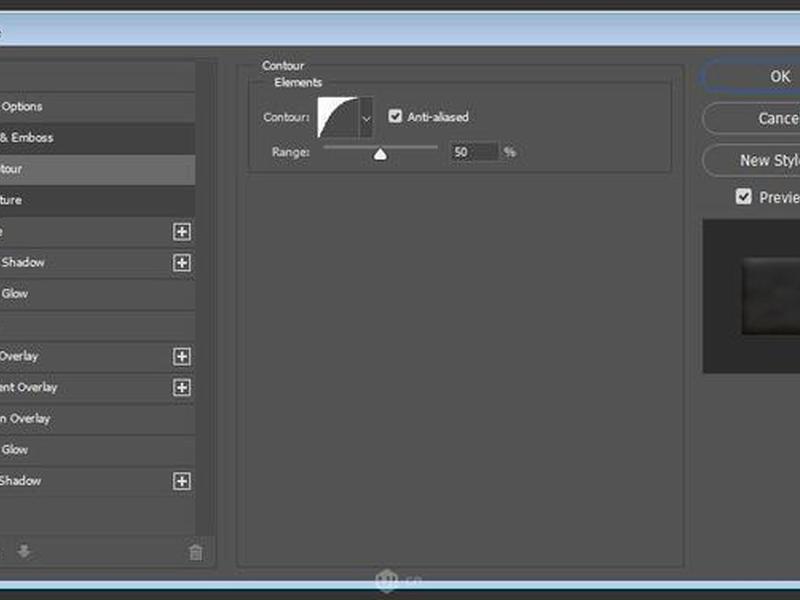Add another Stroke effect with plus icon
Image resolution: width=800 pixels, height=600 pixels.
182,232
